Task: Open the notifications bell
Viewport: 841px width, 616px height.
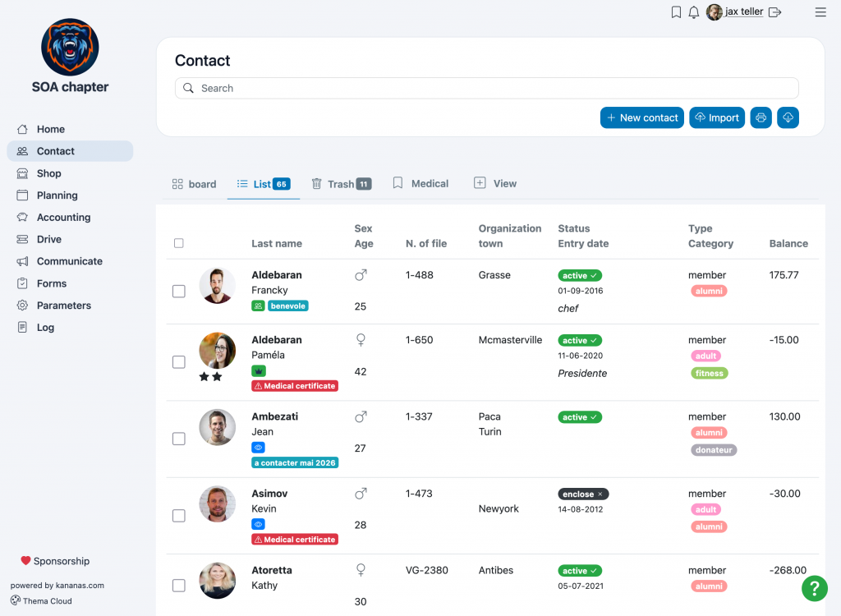Action: click(x=693, y=11)
